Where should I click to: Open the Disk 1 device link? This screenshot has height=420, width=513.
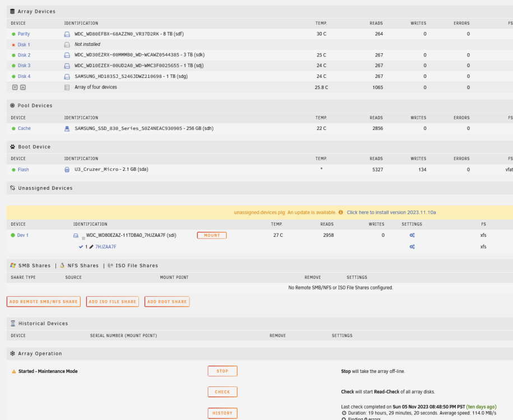tap(24, 45)
